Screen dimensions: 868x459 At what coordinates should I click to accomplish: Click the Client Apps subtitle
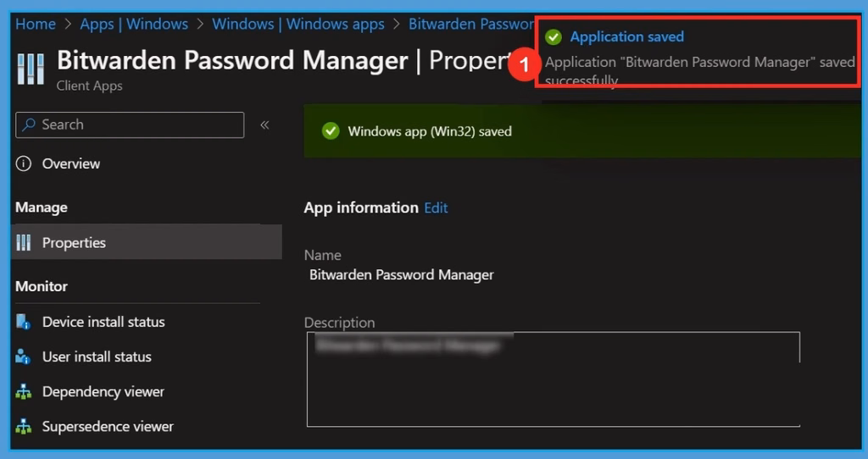point(89,86)
